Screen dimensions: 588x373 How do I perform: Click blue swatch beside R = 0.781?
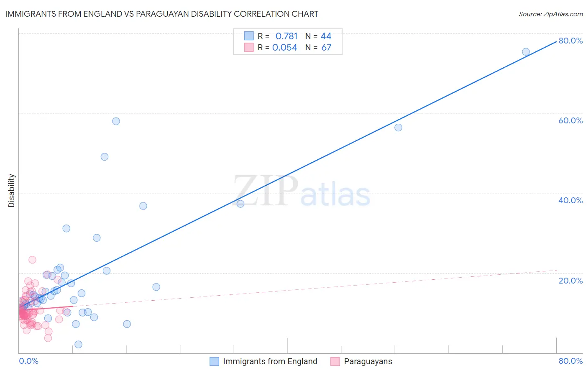click(249, 36)
